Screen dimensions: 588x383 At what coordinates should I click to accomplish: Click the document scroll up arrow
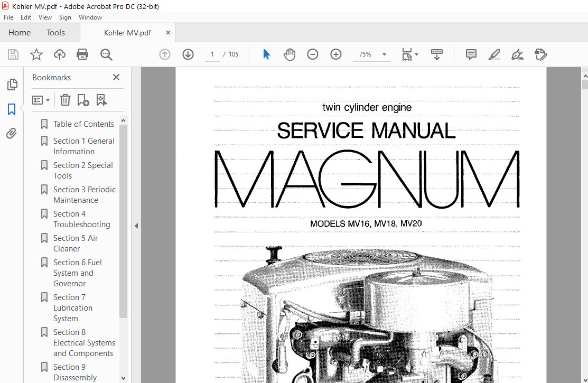pyautogui.click(x=585, y=76)
